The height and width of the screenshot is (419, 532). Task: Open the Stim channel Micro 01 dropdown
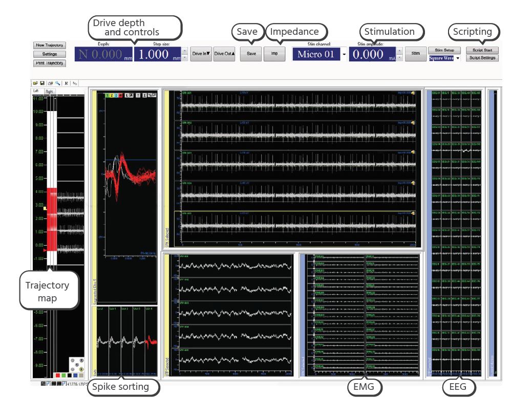pyautogui.click(x=344, y=54)
